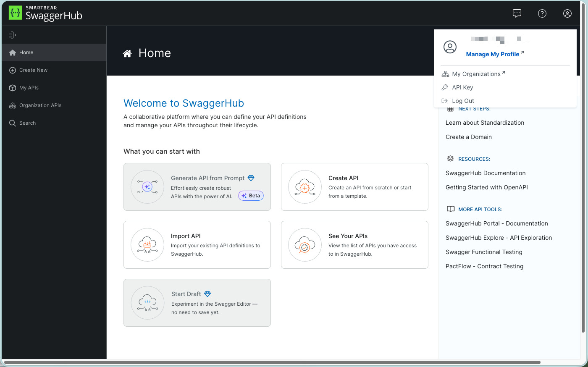Viewport: 588px width, 367px height.
Task: Click the feedback bubble icon in the top bar
Action: 517,13
